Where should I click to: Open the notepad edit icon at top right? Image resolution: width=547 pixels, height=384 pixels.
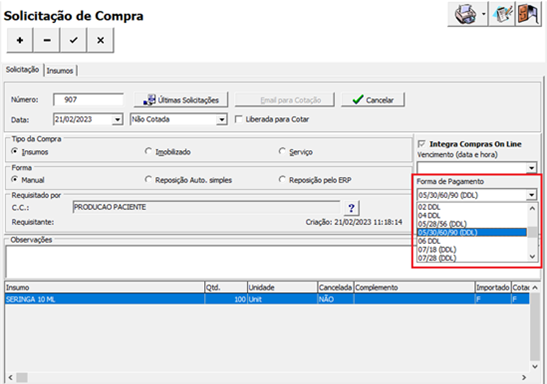[502, 14]
